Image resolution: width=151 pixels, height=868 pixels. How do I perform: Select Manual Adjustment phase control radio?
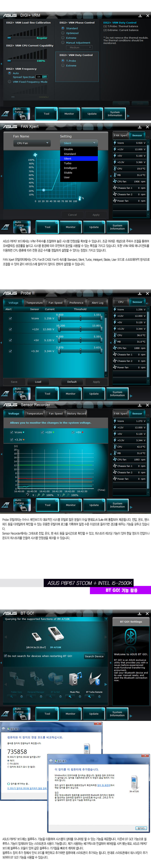(x=63, y=42)
